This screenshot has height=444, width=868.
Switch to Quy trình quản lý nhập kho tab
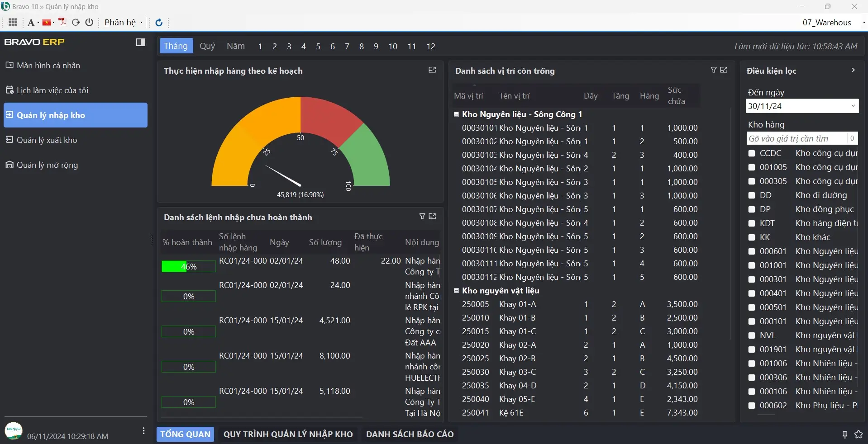pyautogui.click(x=288, y=434)
